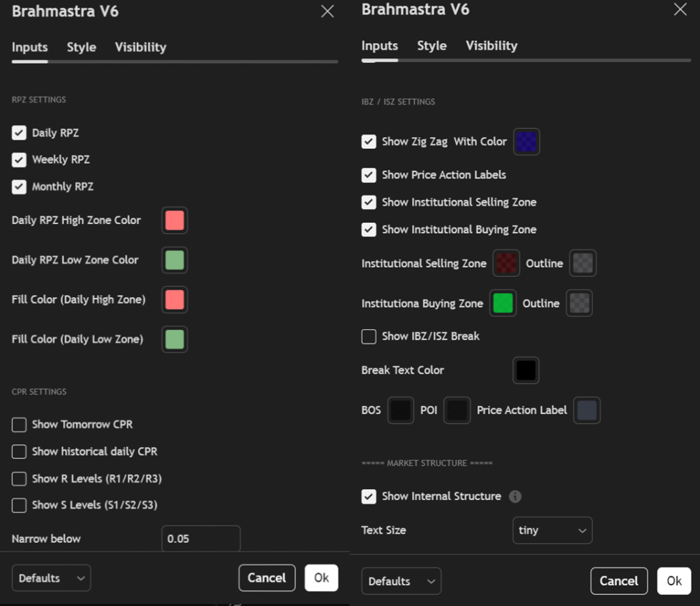The image size is (700, 606).
Task: Open Zig Zag color picker swatch
Action: click(x=526, y=141)
